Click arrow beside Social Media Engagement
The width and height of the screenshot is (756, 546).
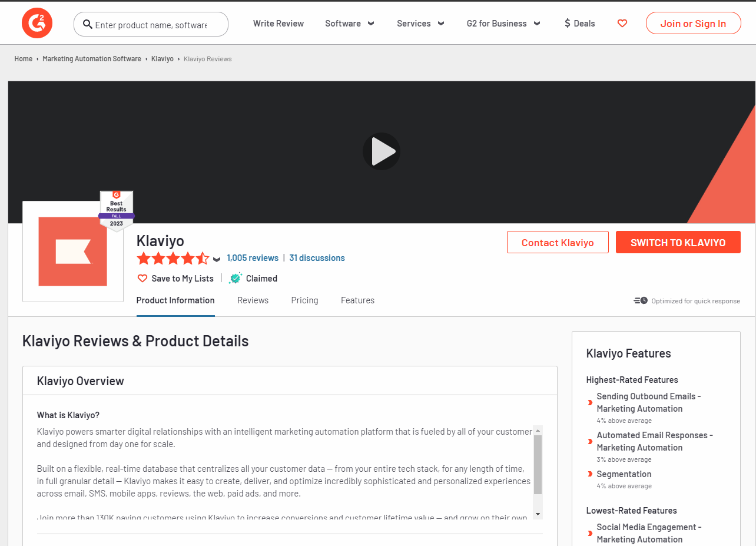(590, 534)
